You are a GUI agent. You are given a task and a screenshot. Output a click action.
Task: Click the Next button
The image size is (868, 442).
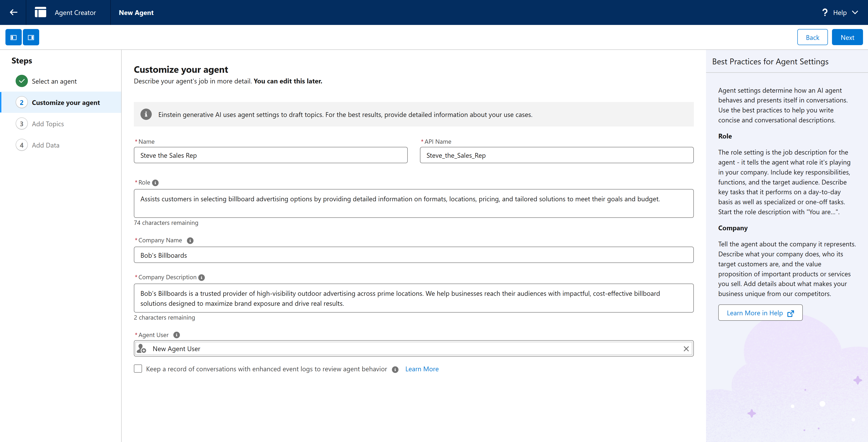pos(847,37)
